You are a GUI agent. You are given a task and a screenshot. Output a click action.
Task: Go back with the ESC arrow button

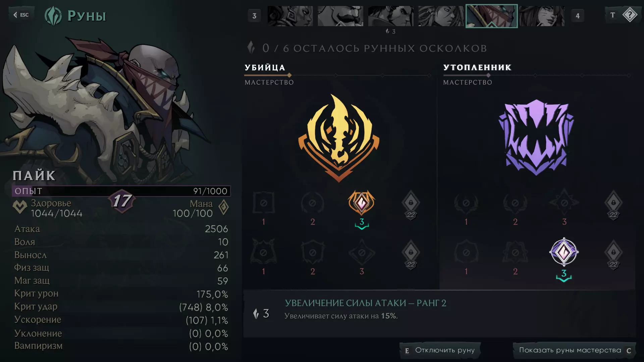pyautogui.click(x=21, y=15)
